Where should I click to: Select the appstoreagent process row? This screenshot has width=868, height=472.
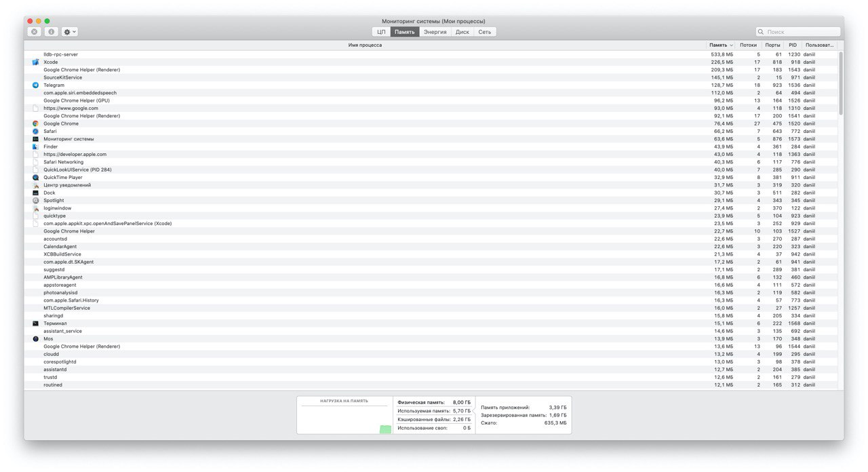click(431, 285)
